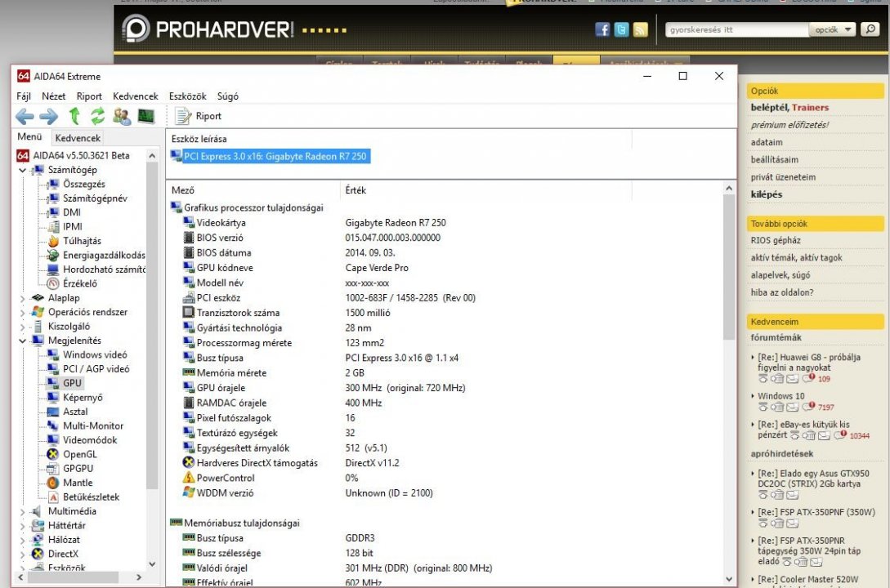This screenshot has width=890, height=588.
Task: Click the Mező column header
Action: pyautogui.click(x=253, y=190)
